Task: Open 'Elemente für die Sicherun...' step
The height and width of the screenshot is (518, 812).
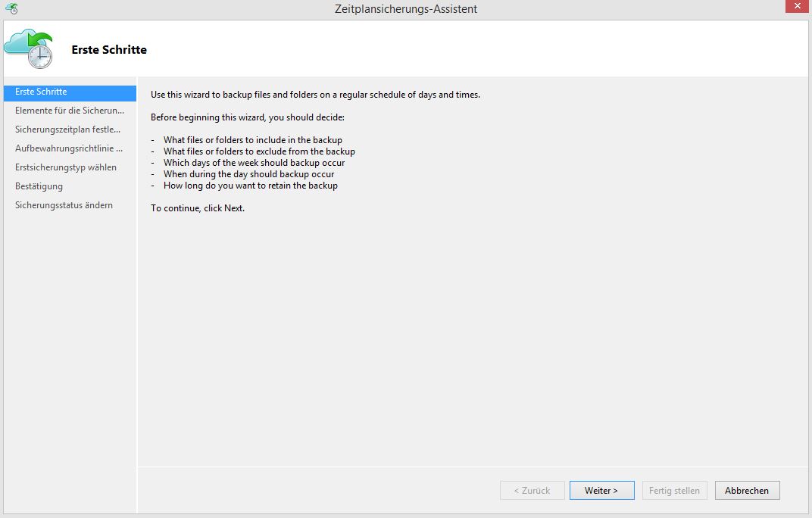Action: pyautogui.click(x=69, y=111)
